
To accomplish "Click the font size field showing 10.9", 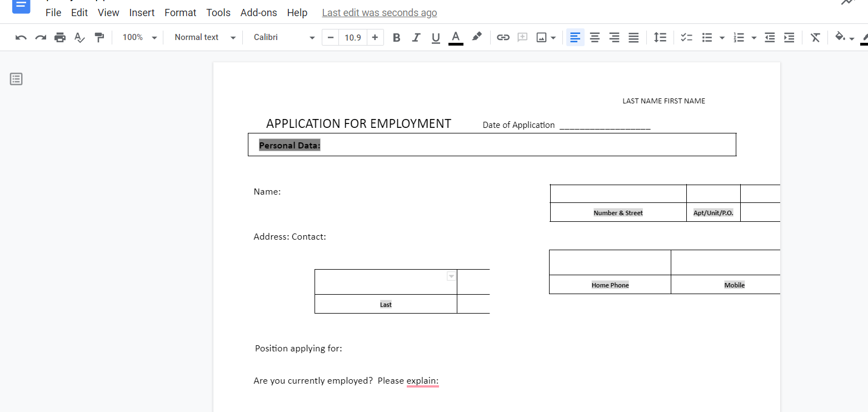I will [x=353, y=37].
